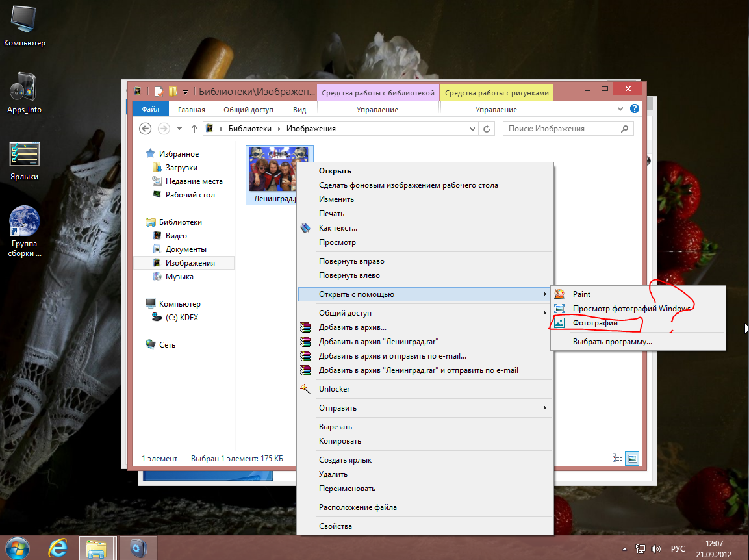
Task: Select Просмотр фотографий Windows option
Action: coord(638,309)
